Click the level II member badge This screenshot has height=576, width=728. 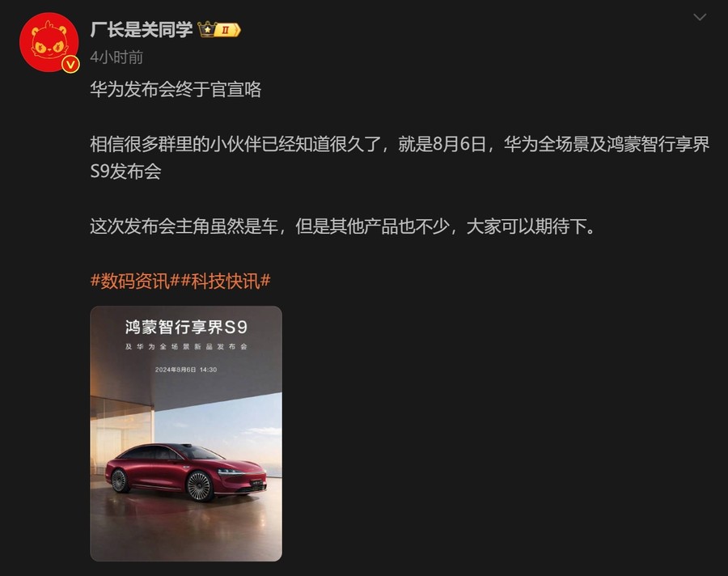tap(227, 30)
